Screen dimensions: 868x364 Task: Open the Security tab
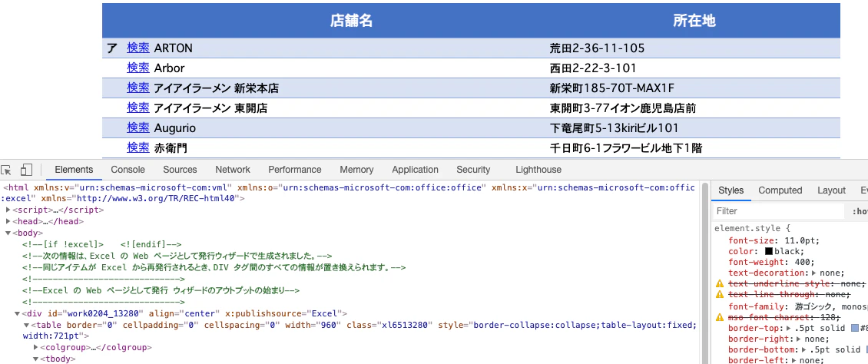pos(473,170)
